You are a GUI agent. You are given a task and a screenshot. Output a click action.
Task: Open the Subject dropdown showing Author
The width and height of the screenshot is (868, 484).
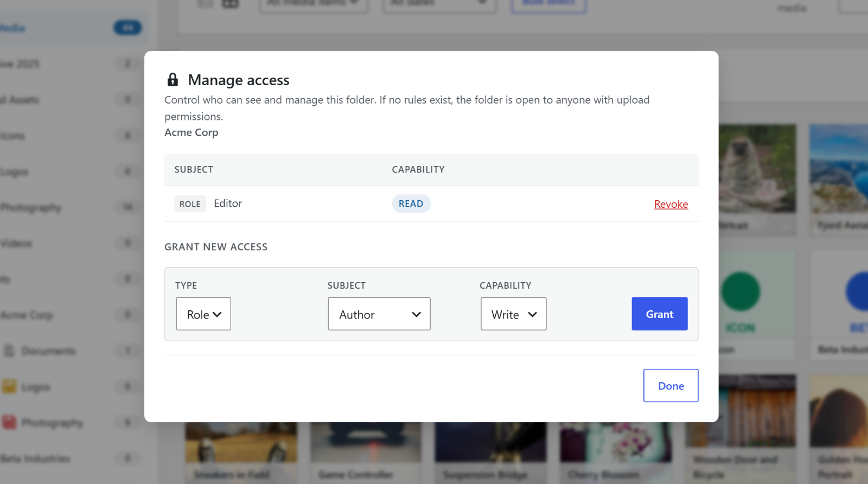pyautogui.click(x=379, y=314)
